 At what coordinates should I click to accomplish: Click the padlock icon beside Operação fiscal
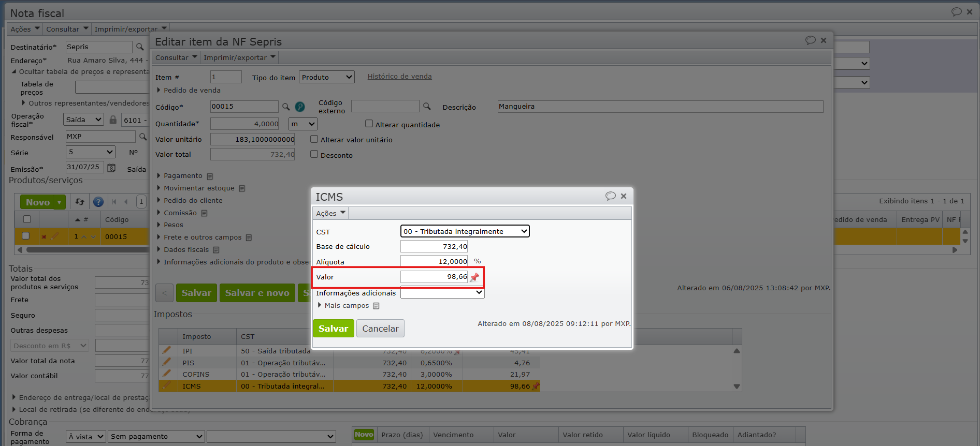tap(113, 120)
